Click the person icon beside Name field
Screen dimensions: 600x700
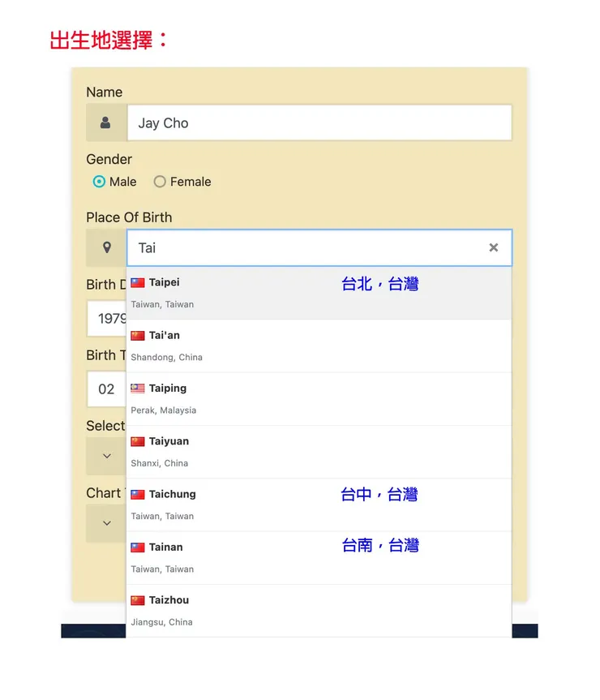[105, 122]
